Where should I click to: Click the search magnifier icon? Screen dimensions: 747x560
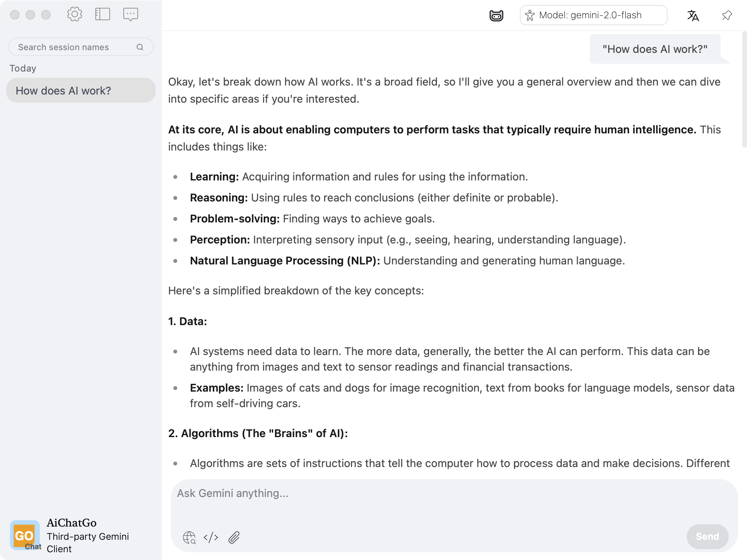pyautogui.click(x=140, y=47)
